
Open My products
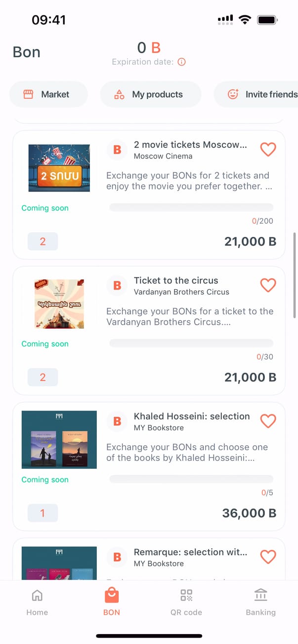point(150,94)
